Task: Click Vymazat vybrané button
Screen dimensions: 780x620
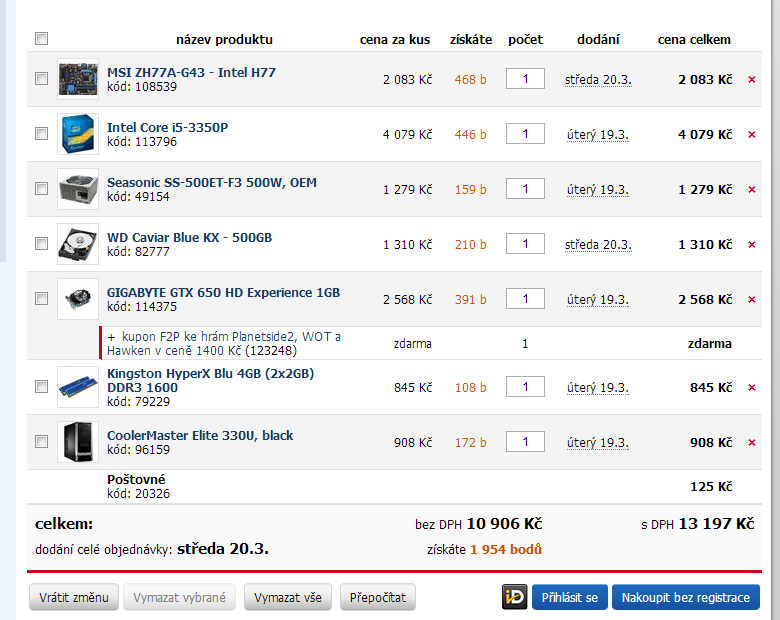Action: [179, 597]
